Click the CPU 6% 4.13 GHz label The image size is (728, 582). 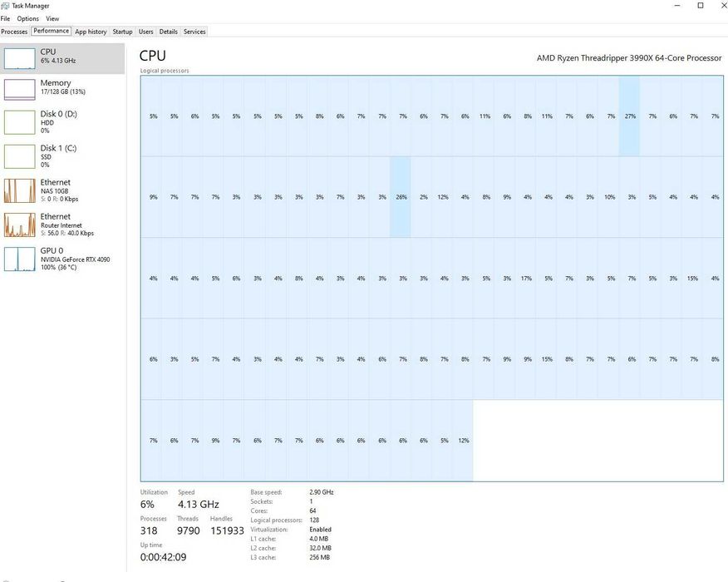coord(58,56)
